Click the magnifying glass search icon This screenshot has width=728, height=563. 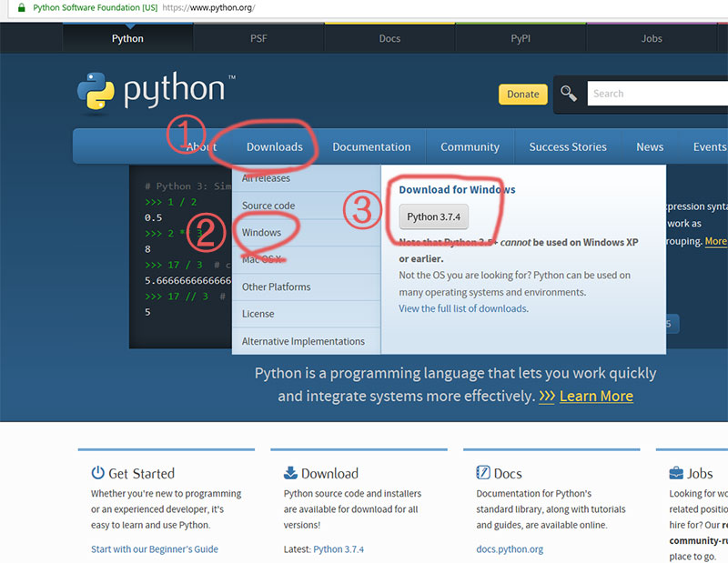point(568,94)
